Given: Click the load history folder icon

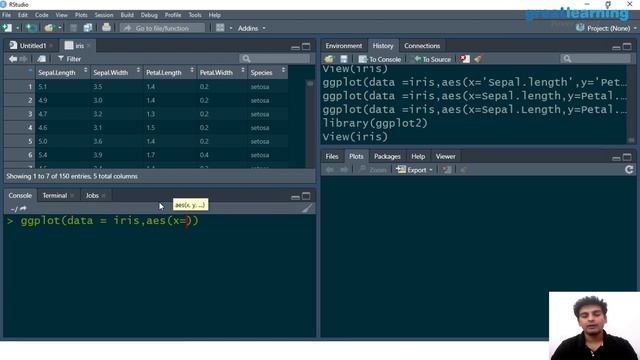Looking at the screenshot, I should tap(329, 59).
